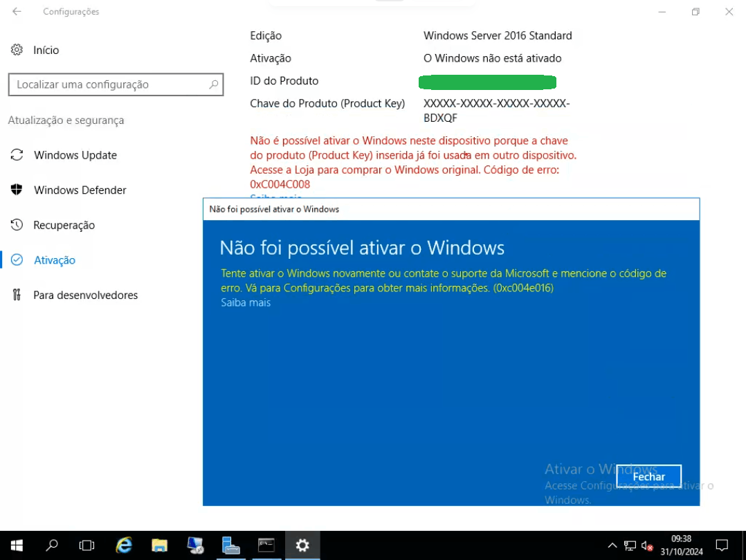Show hidden tray icons chevron
746x560 pixels.
612,545
